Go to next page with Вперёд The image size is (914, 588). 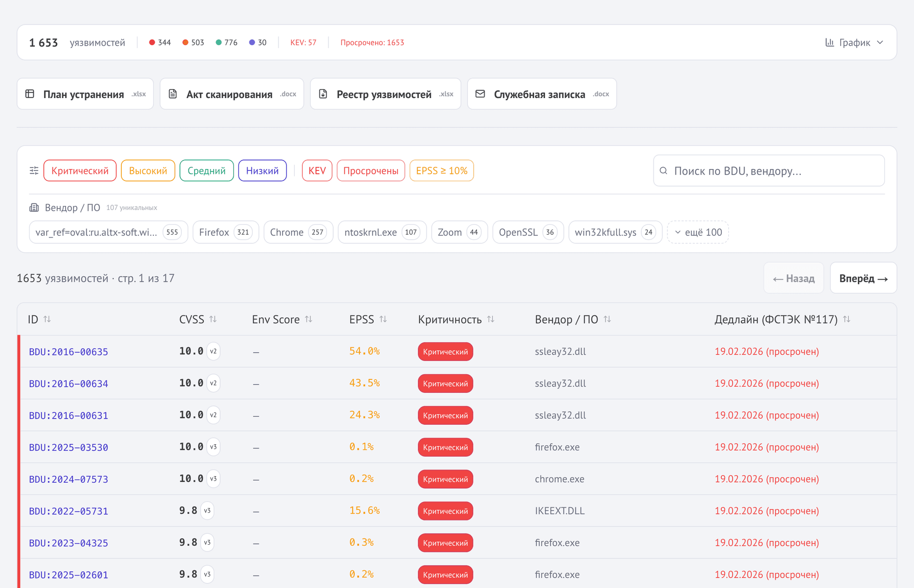[x=863, y=278]
